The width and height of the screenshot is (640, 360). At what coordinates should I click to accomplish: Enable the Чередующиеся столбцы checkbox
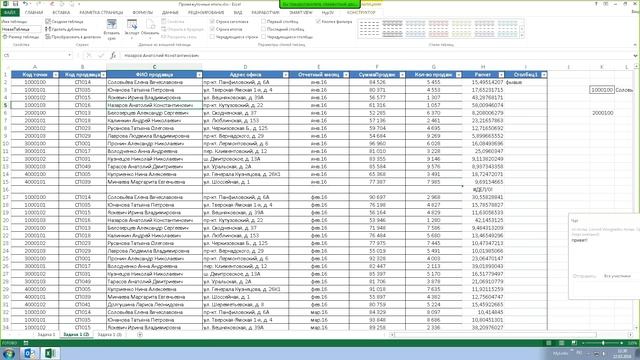(x=264, y=37)
